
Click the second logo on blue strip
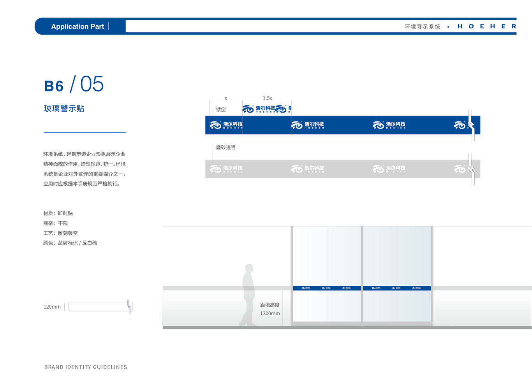308,125
